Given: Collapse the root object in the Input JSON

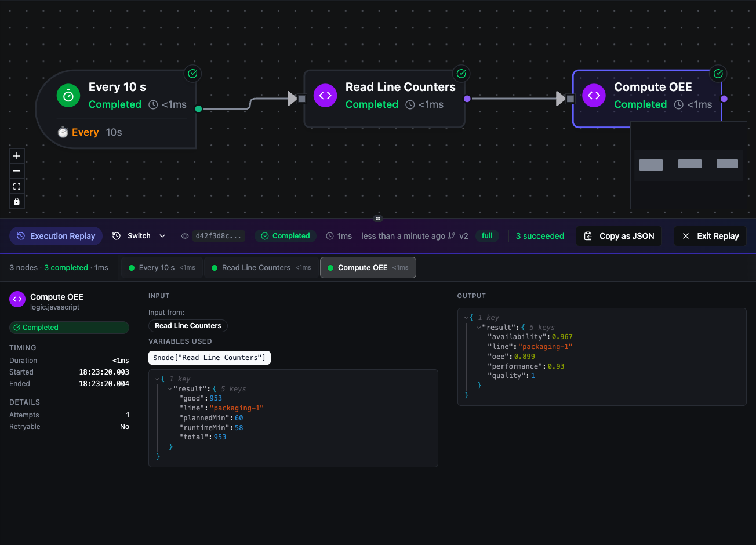Looking at the screenshot, I should 157,379.
